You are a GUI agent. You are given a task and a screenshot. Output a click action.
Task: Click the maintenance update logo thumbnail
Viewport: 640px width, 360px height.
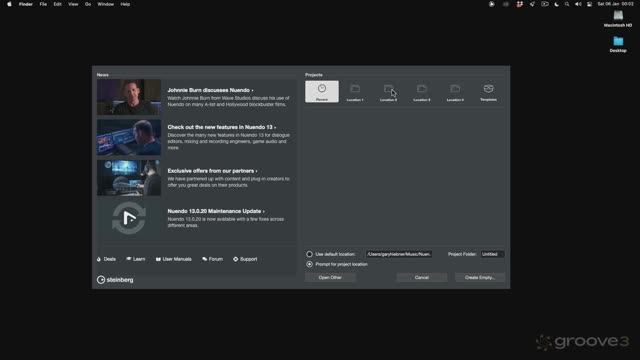pos(129,218)
